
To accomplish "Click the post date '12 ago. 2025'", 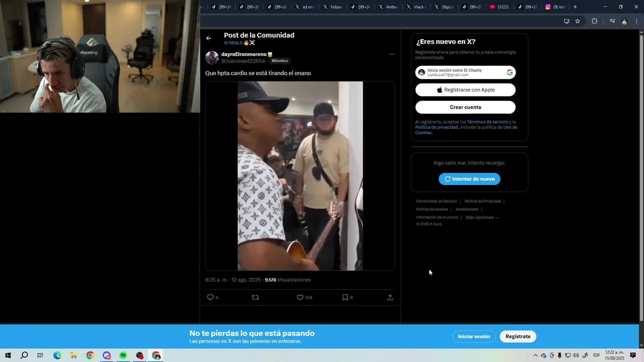I will (246, 280).
